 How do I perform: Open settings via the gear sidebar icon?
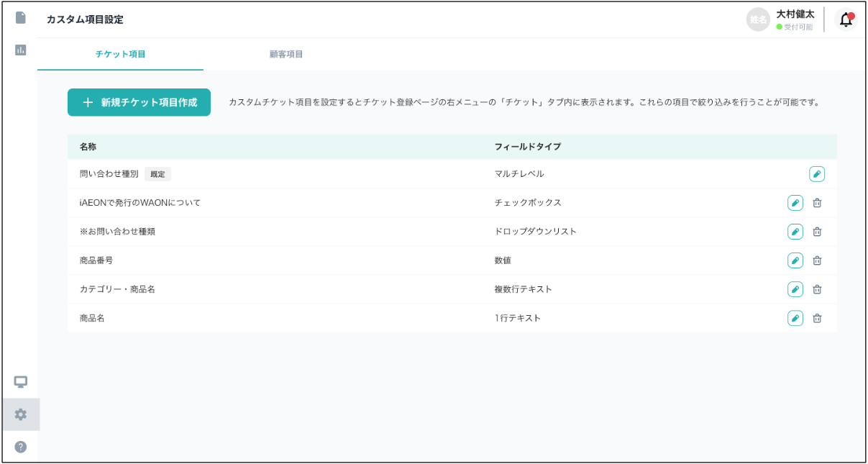20,414
